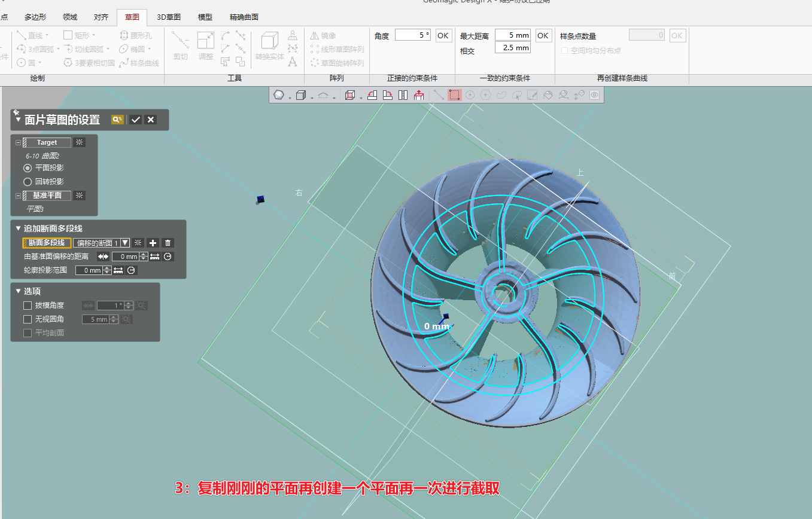This screenshot has height=519, width=812.
Task: Open the 偏移的断面1 dropdown
Action: point(124,243)
